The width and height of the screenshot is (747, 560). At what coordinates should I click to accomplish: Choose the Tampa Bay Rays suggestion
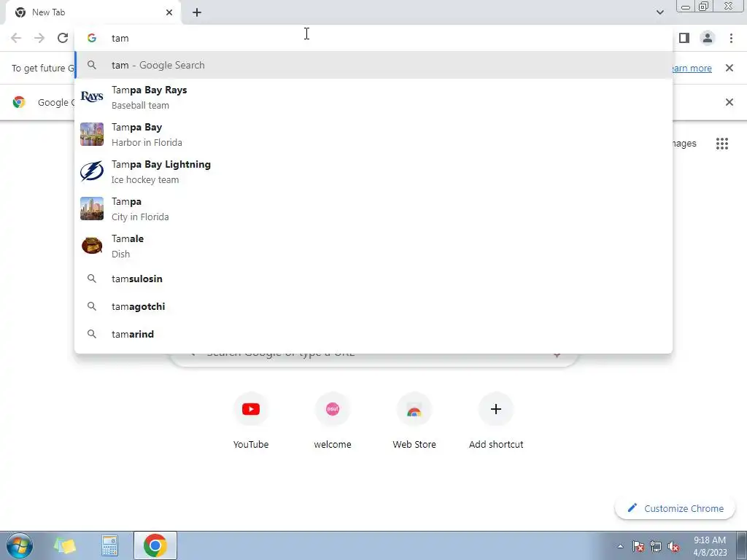373,97
